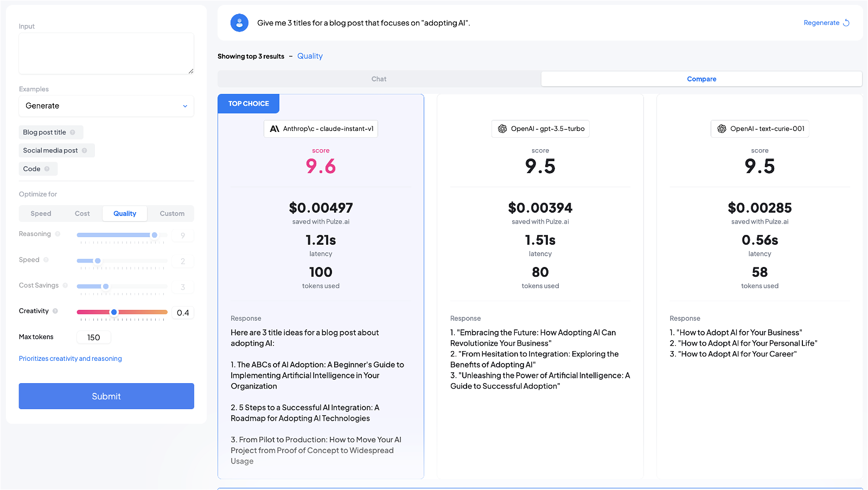Image resolution: width=868 pixels, height=490 pixels.
Task: Click the Submit button
Action: point(106,396)
